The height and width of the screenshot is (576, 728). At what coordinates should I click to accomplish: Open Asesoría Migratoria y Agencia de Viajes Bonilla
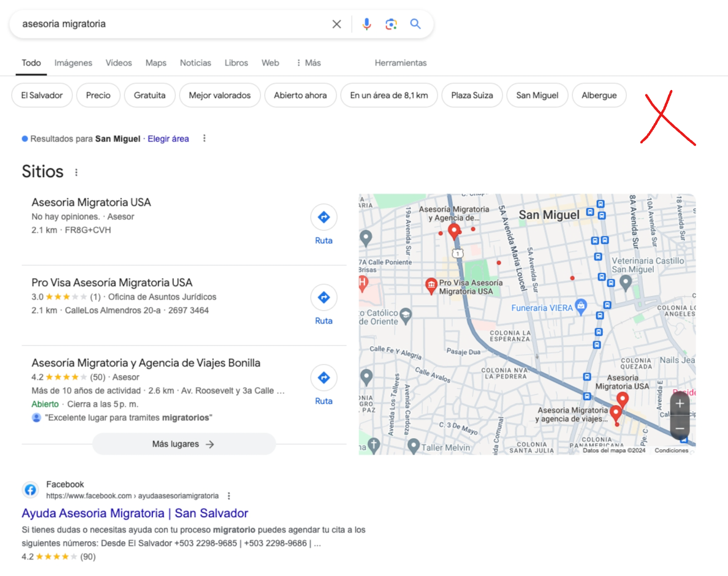coord(146,363)
